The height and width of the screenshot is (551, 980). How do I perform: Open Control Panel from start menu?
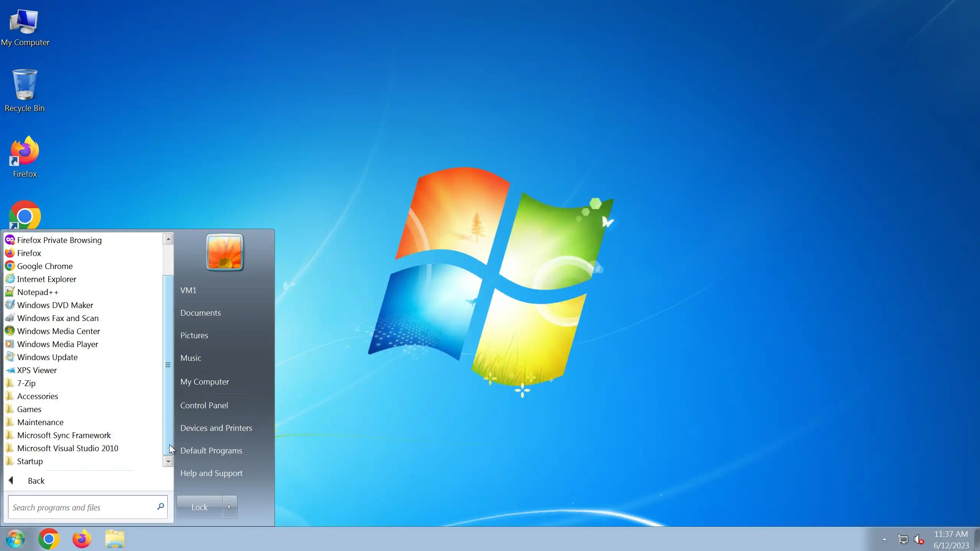(x=204, y=406)
